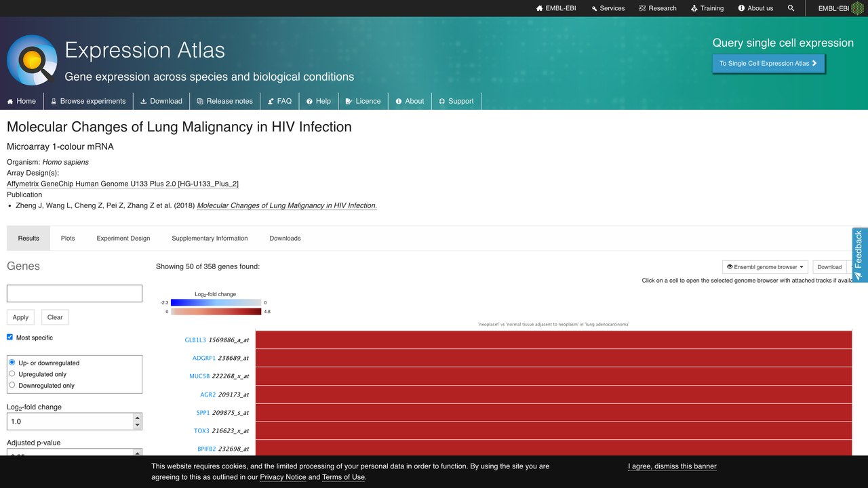Toggle the Most specific checkbox
This screenshot has width=868, height=488.
coord(10,337)
